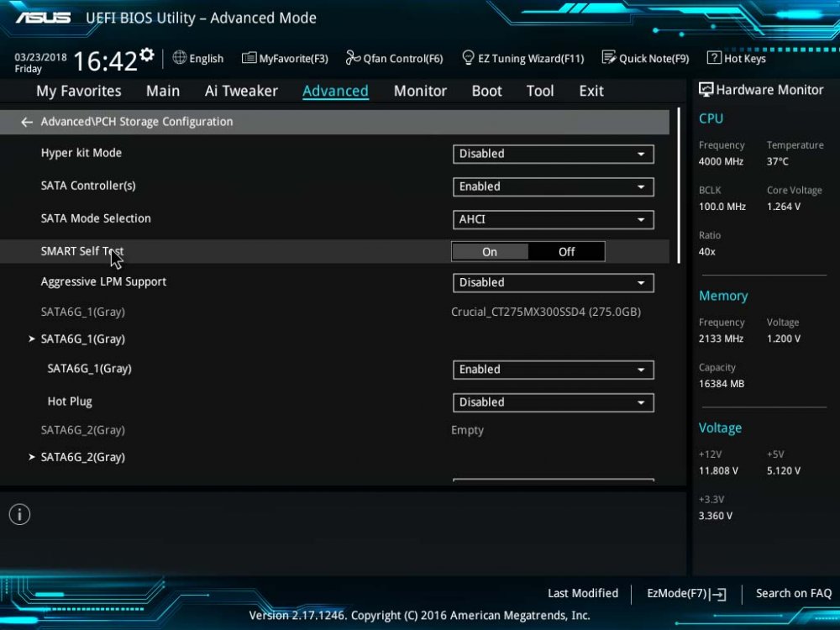Click the back arrow in the breadcrumb bar
840x630 pixels.
pos(27,122)
